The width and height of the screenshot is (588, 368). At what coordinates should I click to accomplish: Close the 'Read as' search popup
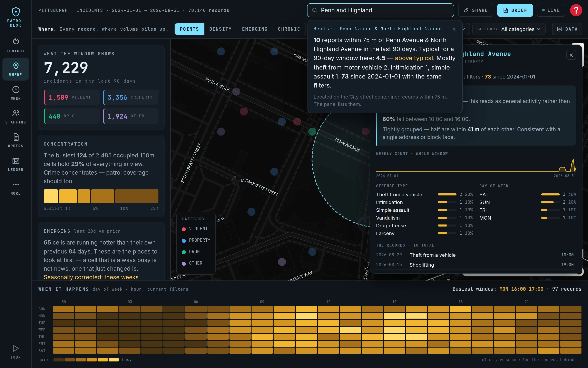click(x=454, y=29)
